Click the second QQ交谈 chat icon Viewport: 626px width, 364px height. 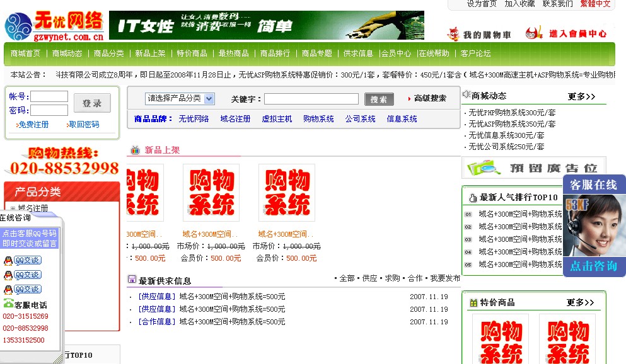coord(23,275)
